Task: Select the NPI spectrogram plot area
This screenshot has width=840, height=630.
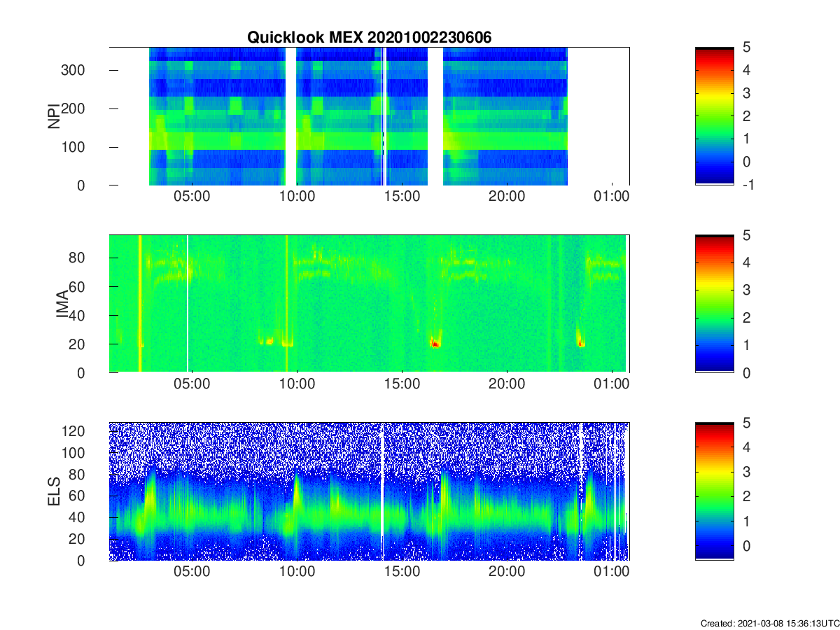Action: pos(369,116)
